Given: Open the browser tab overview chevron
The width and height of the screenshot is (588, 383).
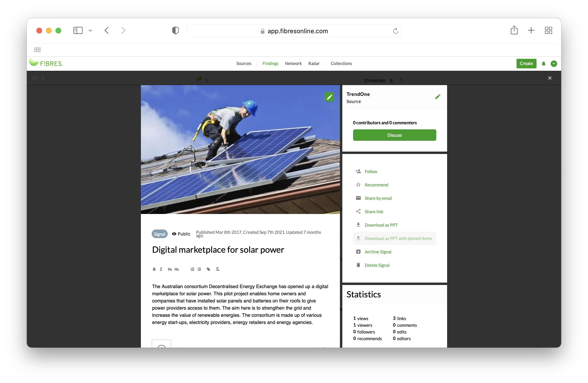Looking at the screenshot, I should pyautogui.click(x=90, y=30).
